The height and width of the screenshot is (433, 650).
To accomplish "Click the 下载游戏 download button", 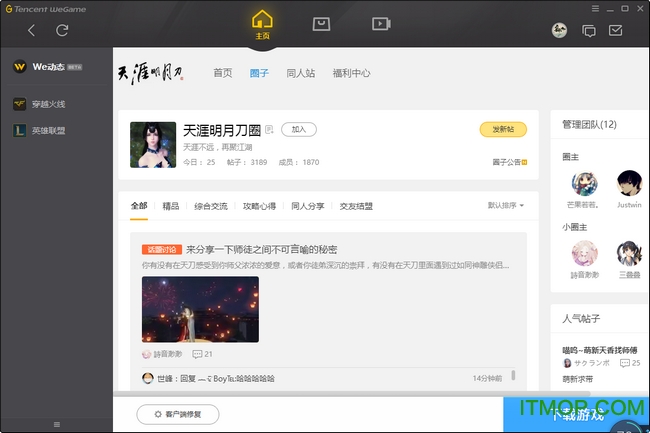I will tap(577, 414).
